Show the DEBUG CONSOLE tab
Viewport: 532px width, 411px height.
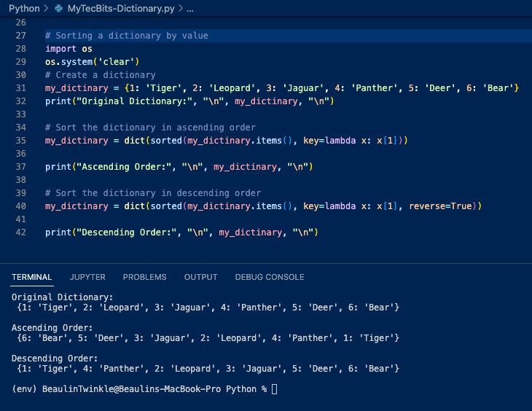[270, 277]
